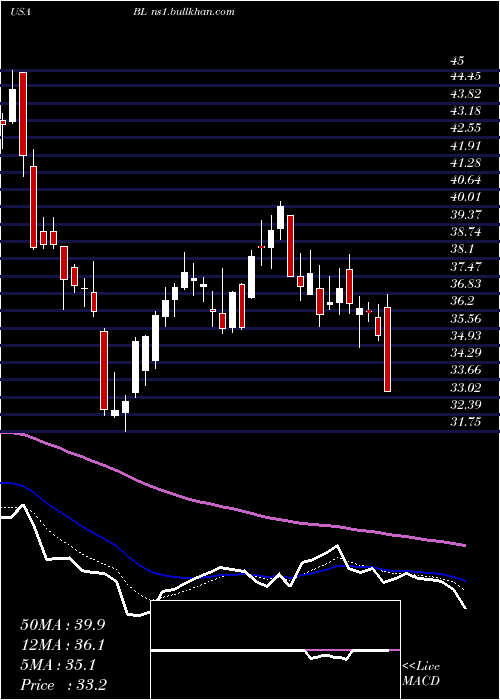Click the 12MA : 36.1 reading
Viewport: 500px width, 700px height.
(x=63, y=645)
